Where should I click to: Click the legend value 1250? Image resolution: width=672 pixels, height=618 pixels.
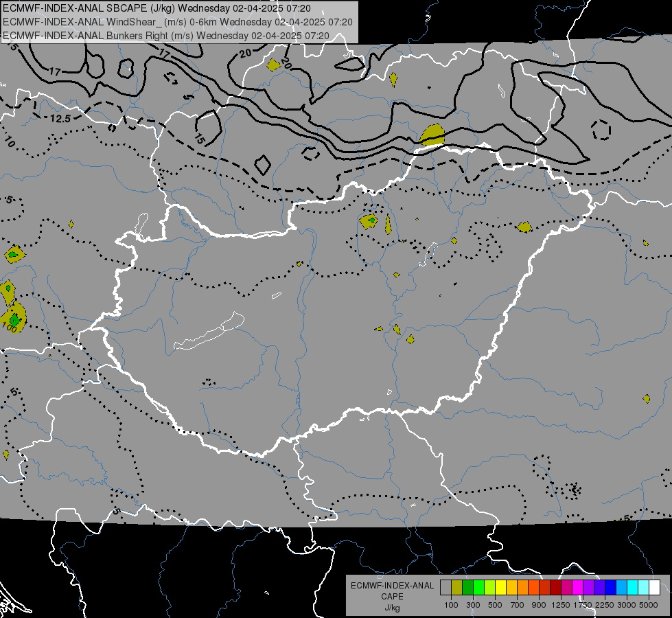coord(561,605)
